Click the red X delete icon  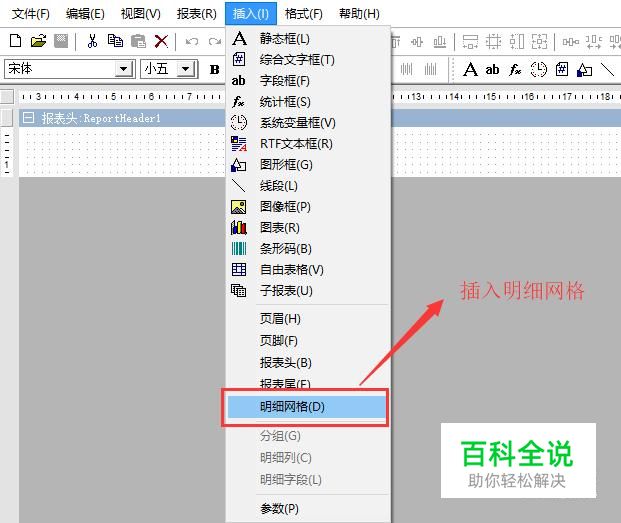[161, 41]
